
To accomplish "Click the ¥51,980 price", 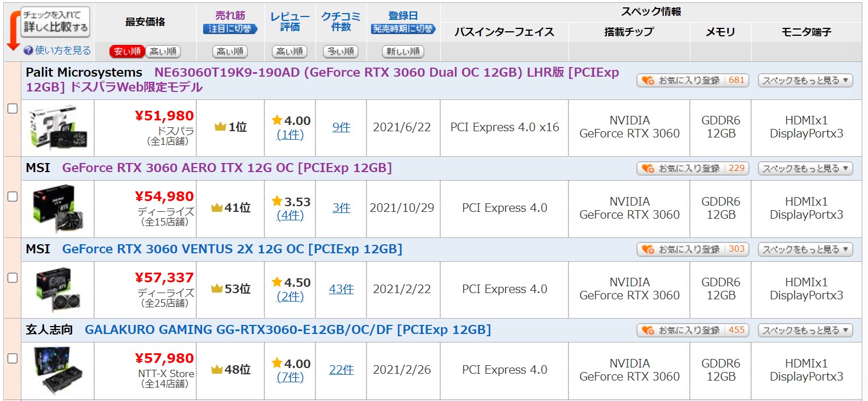I will [165, 116].
